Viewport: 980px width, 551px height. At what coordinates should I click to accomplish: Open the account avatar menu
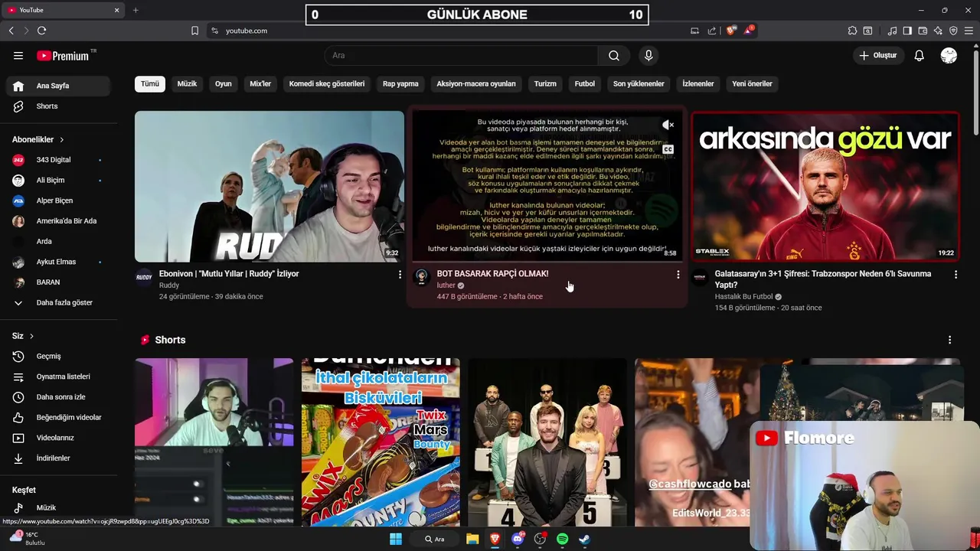click(949, 55)
